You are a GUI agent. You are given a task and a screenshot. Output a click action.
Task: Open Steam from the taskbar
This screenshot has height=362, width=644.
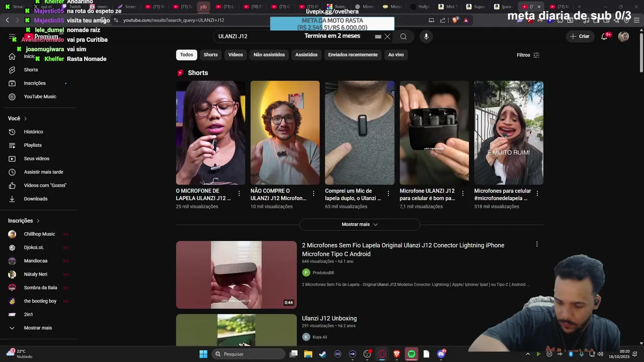tap(323, 354)
